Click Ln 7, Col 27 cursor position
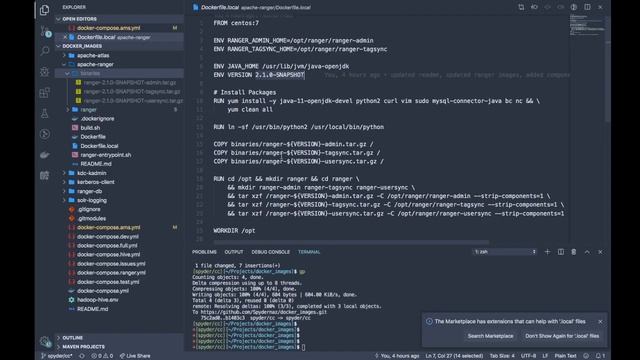Viewport: 640px width, 360px height. pos(454,356)
